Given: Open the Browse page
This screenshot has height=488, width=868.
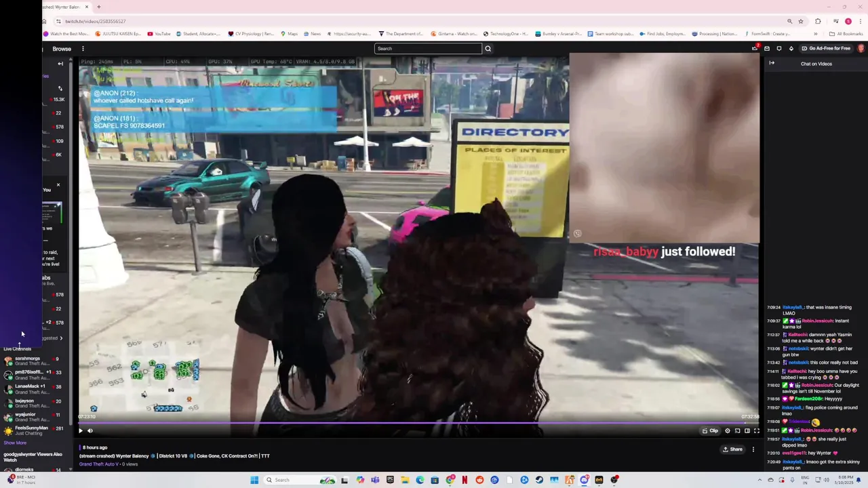Looking at the screenshot, I should [x=62, y=49].
